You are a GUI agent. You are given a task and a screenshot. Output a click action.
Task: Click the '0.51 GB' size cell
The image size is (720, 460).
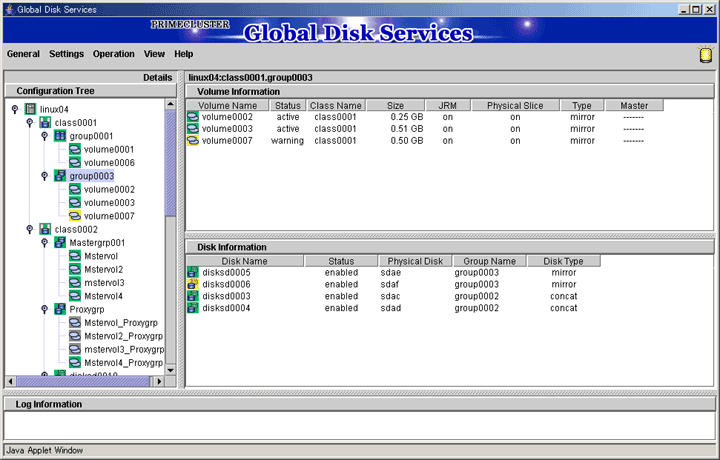[407, 129]
